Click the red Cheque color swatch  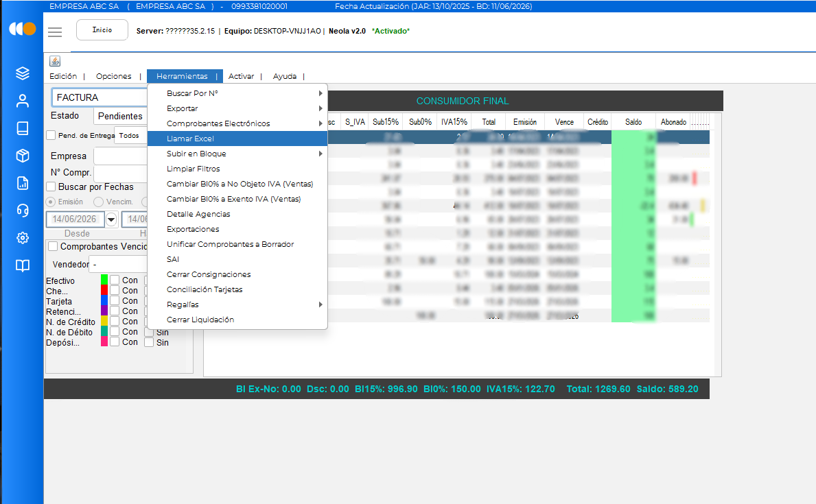104,290
